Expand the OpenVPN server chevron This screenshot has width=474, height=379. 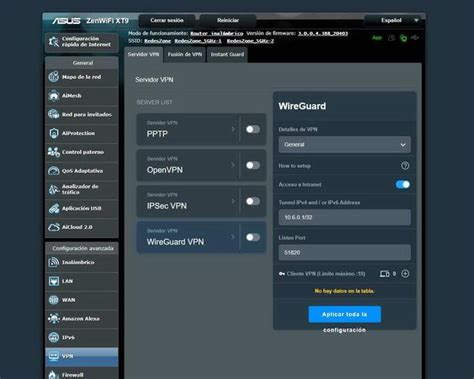[x=233, y=165]
